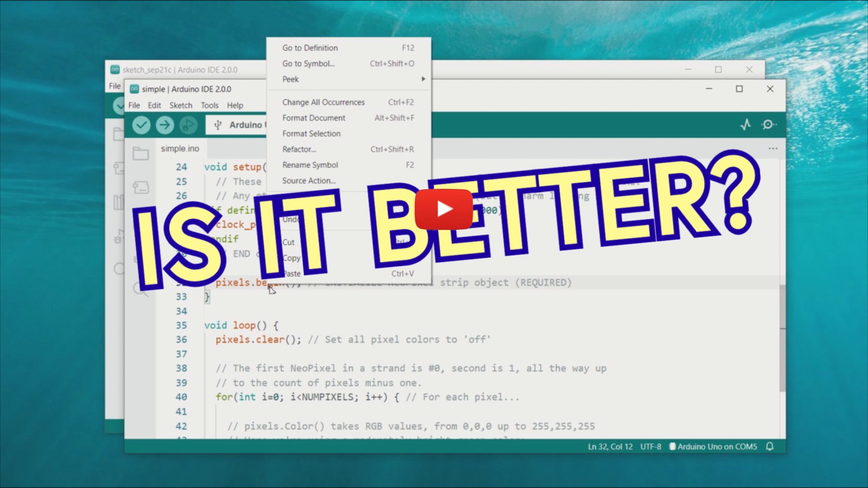868x488 pixels.
Task: Play the YouTube video
Action: (x=443, y=208)
